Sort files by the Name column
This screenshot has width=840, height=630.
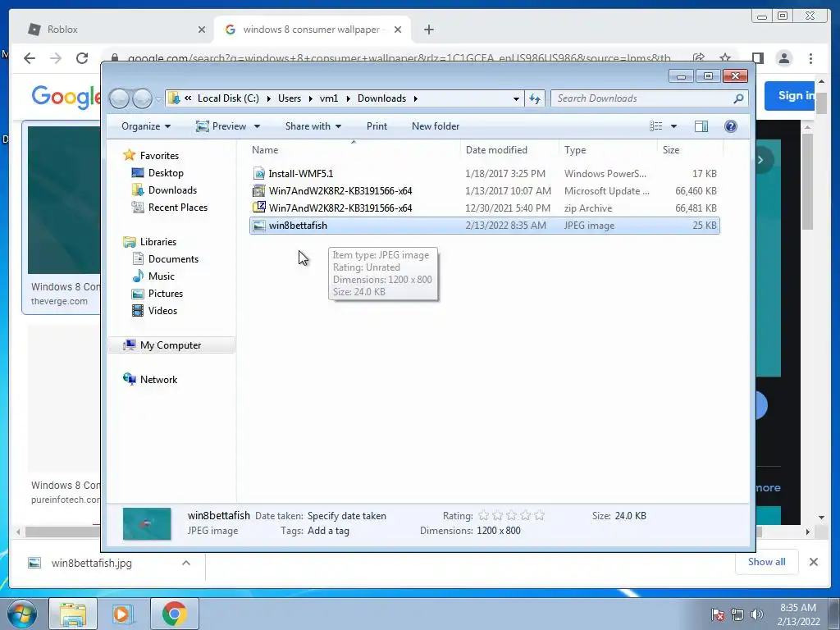[265, 150]
